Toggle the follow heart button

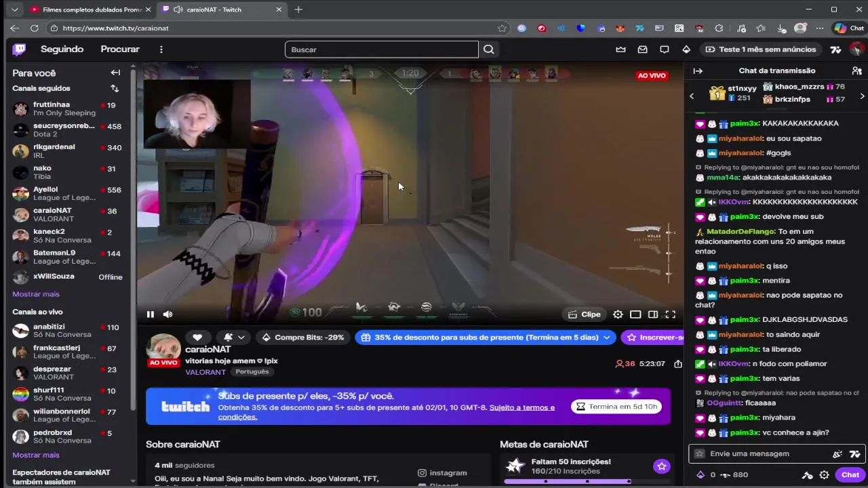(x=197, y=338)
